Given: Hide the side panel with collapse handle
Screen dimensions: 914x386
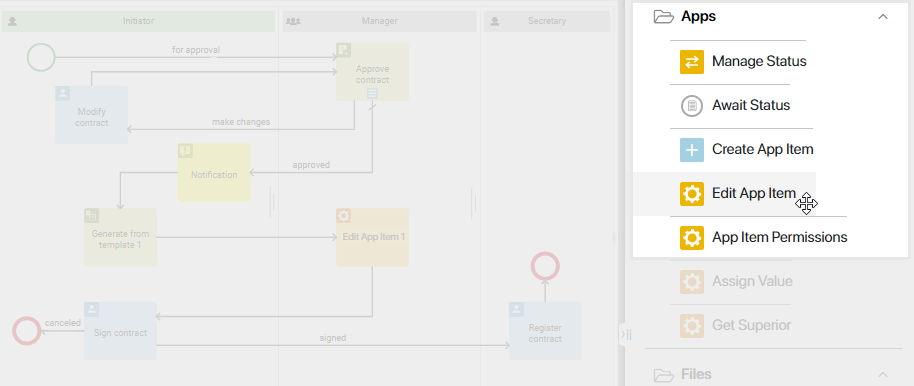Looking at the screenshot, I should pyautogui.click(x=625, y=335).
